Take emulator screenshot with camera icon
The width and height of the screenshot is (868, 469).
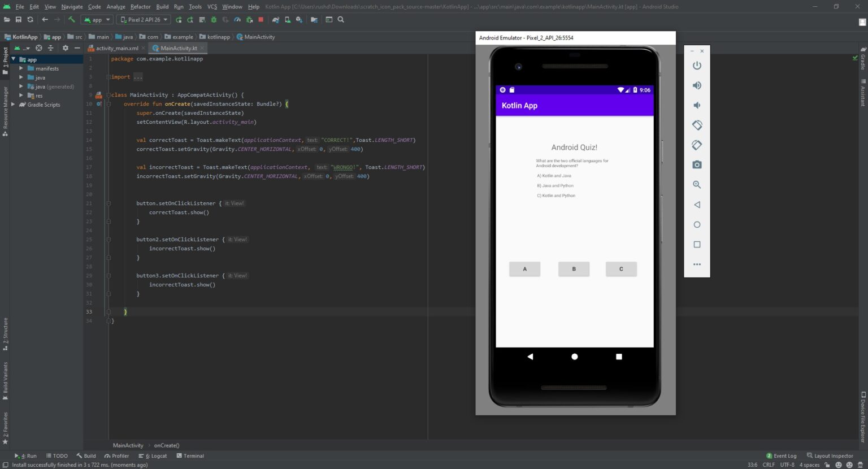[697, 165]
